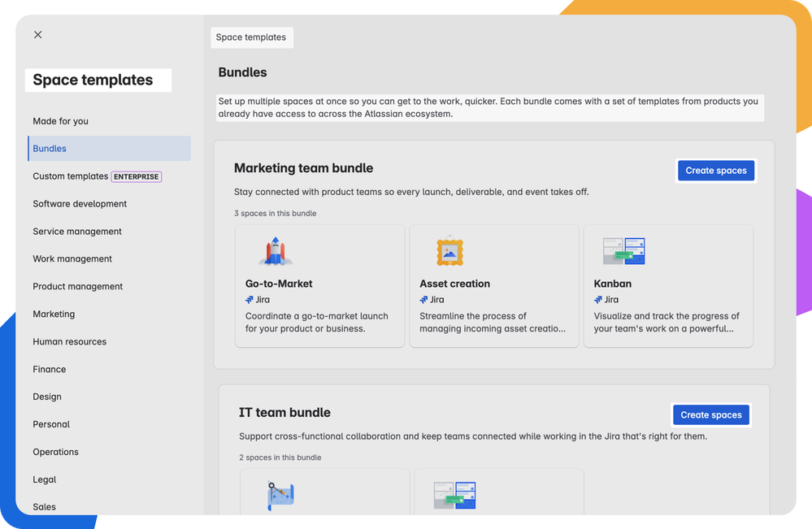Click the ENTERPRISE badge
Screen dimensions: 812x529
point(137,176)
